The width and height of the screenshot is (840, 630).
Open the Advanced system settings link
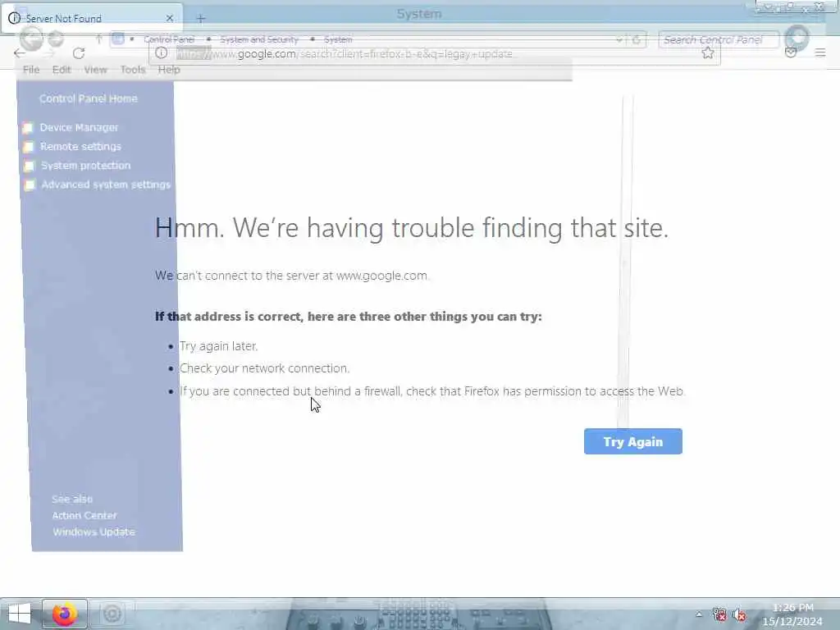[x=106, y=185]
